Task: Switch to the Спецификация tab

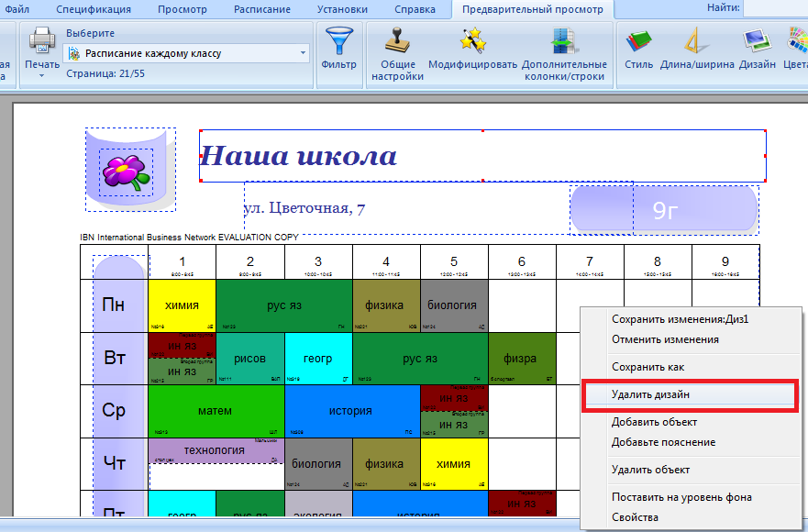Action: 94,9
